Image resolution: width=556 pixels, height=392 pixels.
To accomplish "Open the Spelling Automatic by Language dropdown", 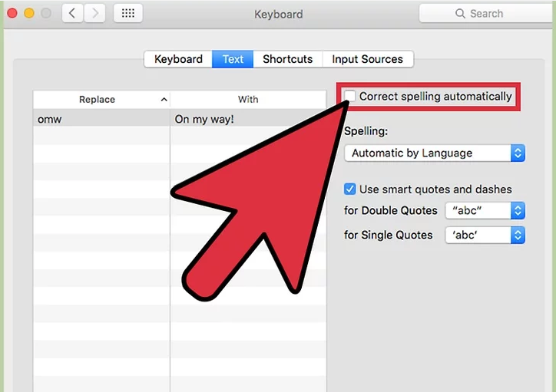I will (435, 153).
